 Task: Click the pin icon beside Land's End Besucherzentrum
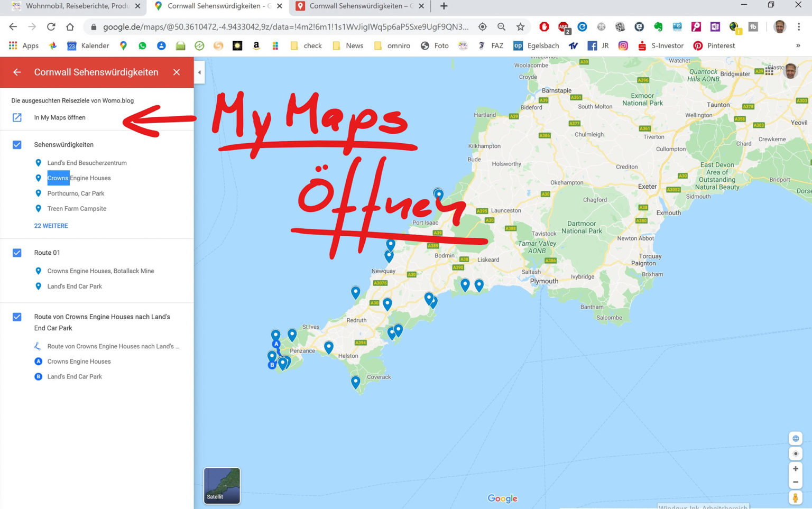coord(38,163)
